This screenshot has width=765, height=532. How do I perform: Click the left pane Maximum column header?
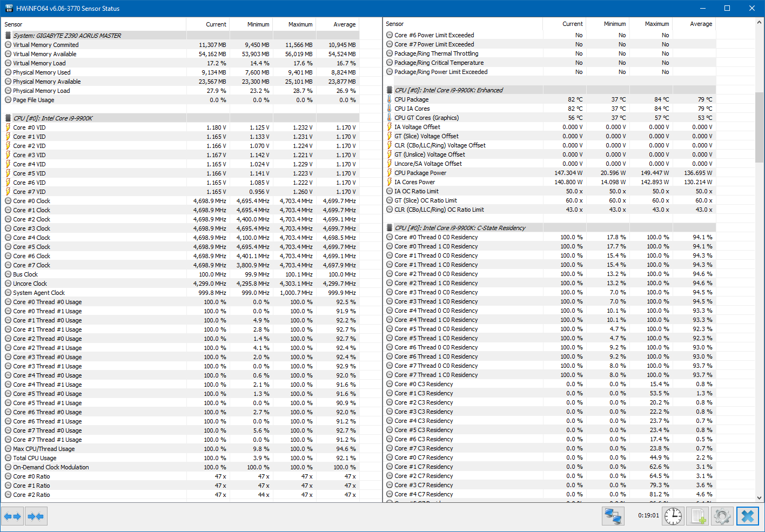pyautogui.click(x=294, y=24)
